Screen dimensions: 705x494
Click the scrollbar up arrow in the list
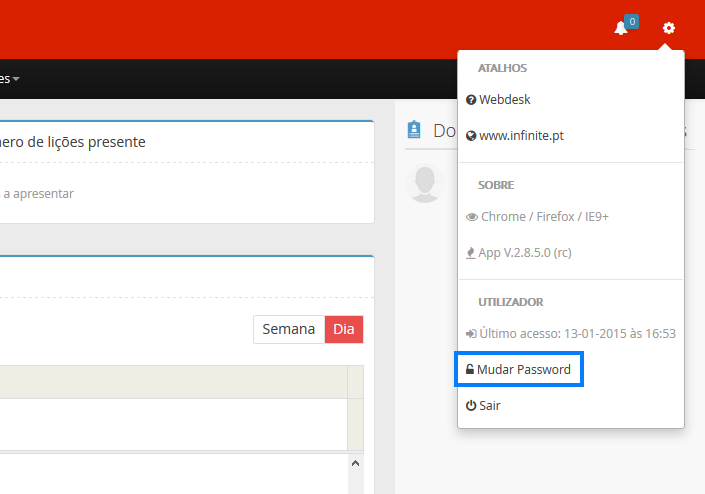[355, 463]
